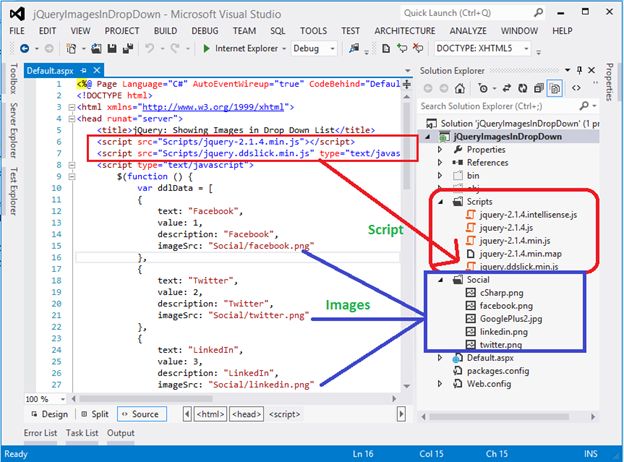Switch to Source view

point(142,414)
